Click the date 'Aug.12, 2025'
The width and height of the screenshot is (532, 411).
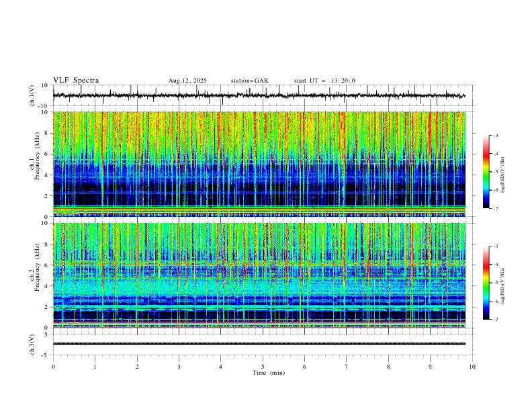pos(187,81)
